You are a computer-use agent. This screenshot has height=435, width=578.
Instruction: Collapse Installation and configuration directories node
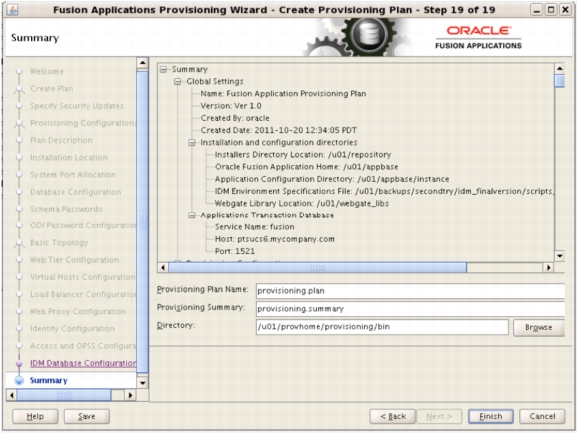pyautogui.click(x=192, y=142)
